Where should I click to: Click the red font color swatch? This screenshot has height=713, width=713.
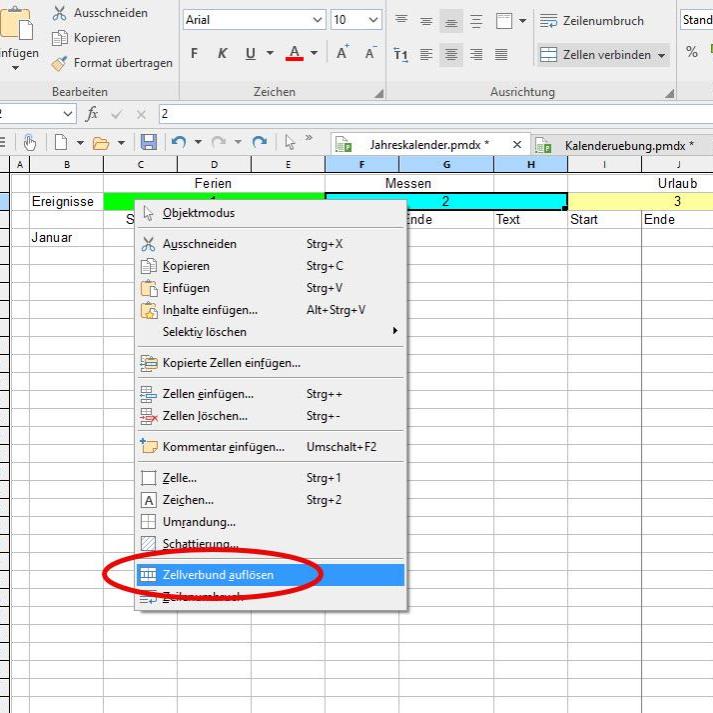click(294, 54)
